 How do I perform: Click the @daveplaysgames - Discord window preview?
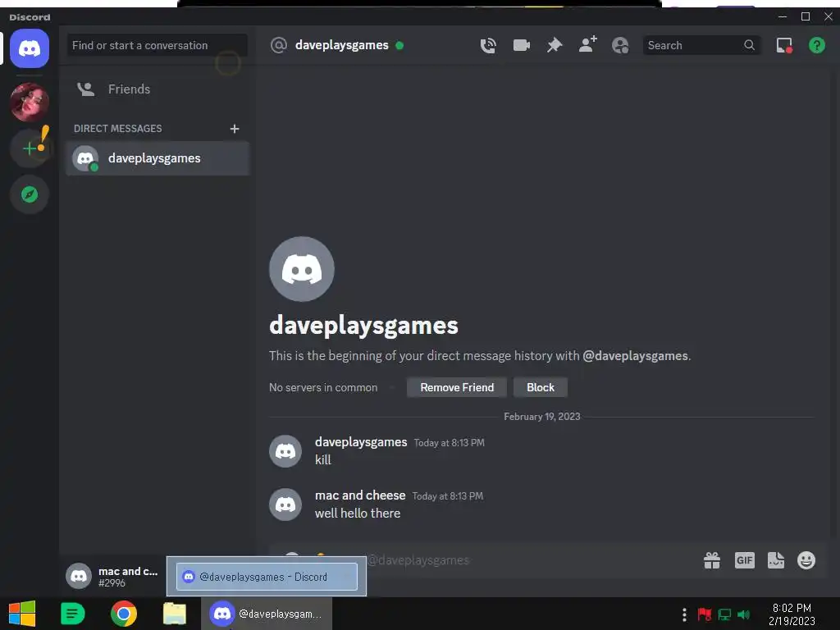267,577
